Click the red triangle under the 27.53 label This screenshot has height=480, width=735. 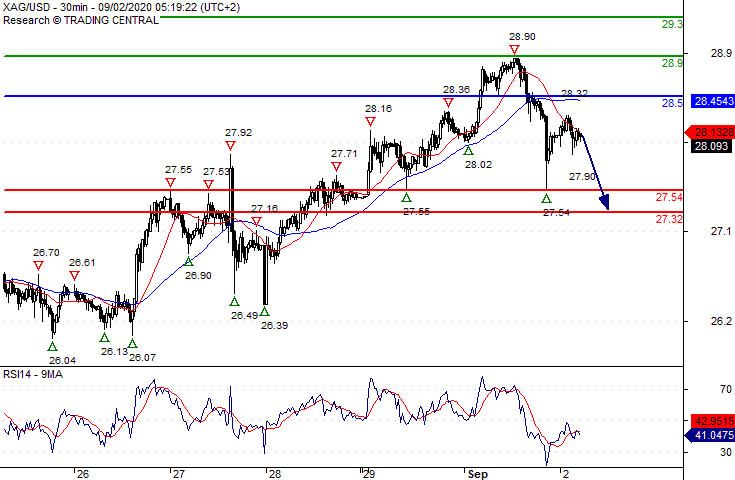[x=208, y=185]
